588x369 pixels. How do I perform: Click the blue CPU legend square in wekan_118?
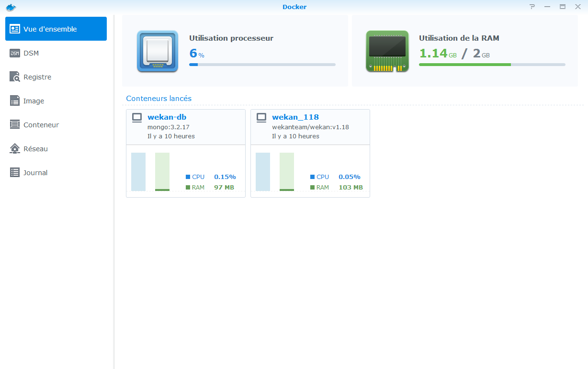tap(312, 177)
